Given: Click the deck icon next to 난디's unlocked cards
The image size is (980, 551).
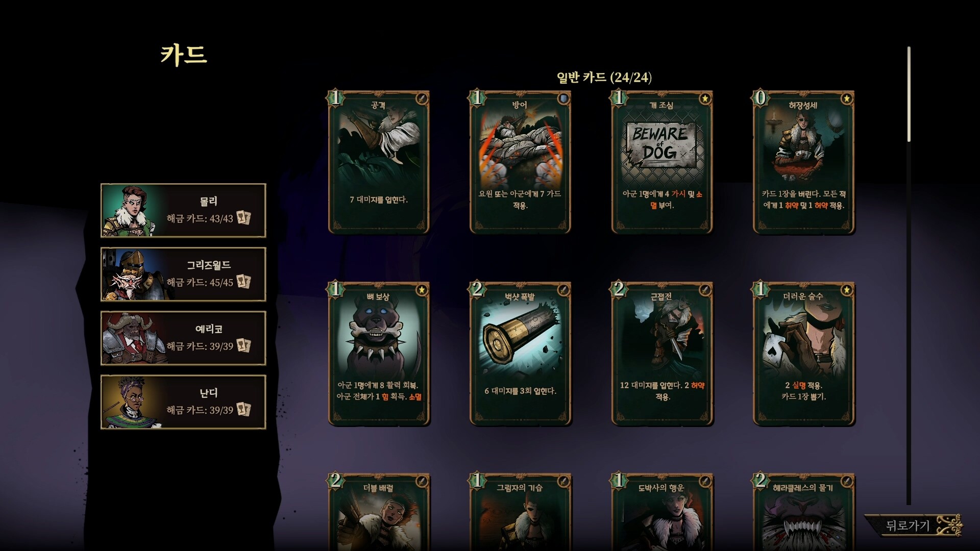Looking at the screenshot, I should pyautogui.click(x=244, y=410).
